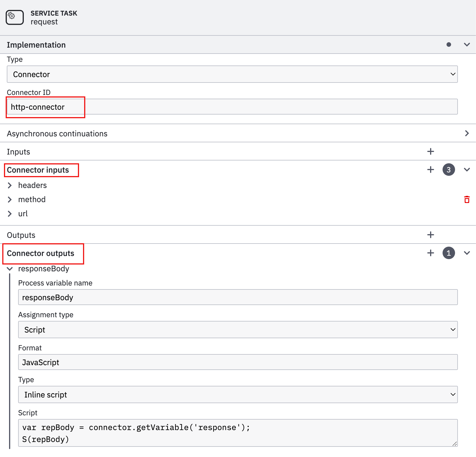Click the Asynchronous continuations label

(57, 134)
